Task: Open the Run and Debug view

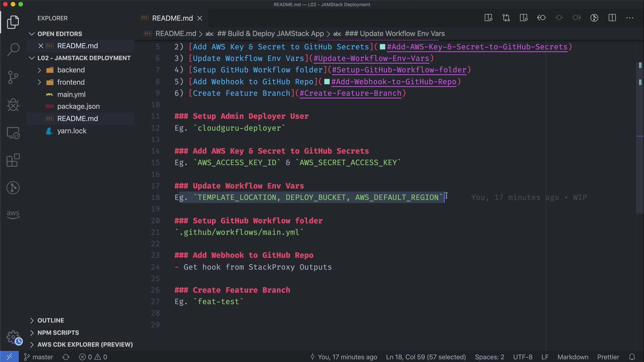Action: pyautogui.click(x=13, y=105)
